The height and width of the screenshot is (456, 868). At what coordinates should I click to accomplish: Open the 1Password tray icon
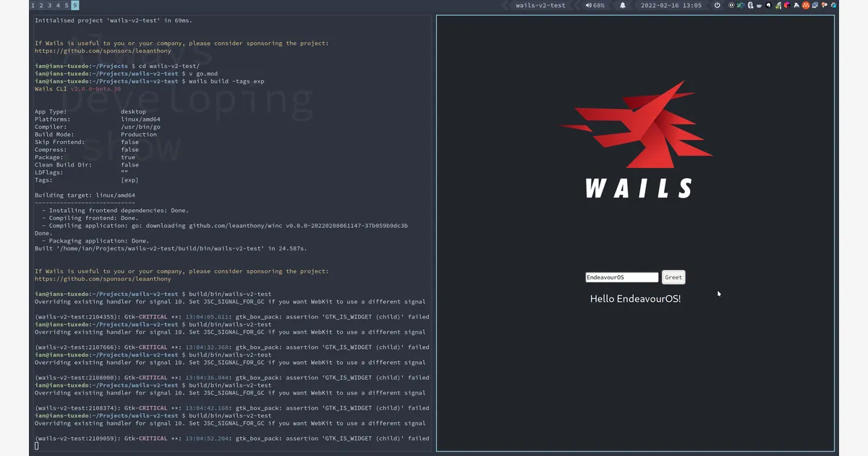point(731,5)
